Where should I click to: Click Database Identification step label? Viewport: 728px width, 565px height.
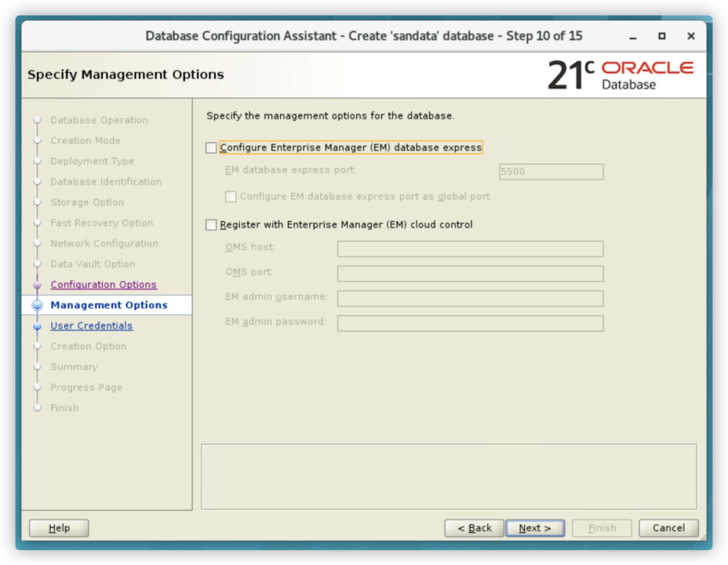(x=106, y=182)
